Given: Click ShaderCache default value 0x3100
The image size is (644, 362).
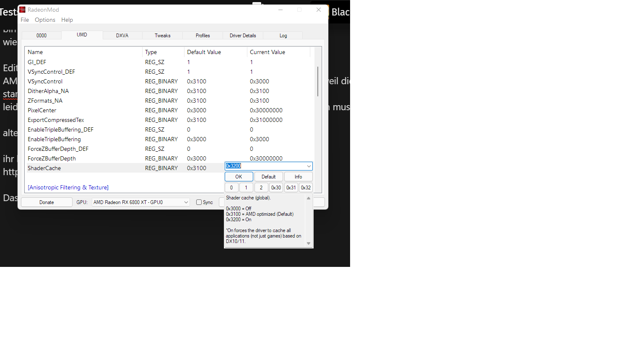Looking at the screenshot, I should coord(197,168).
